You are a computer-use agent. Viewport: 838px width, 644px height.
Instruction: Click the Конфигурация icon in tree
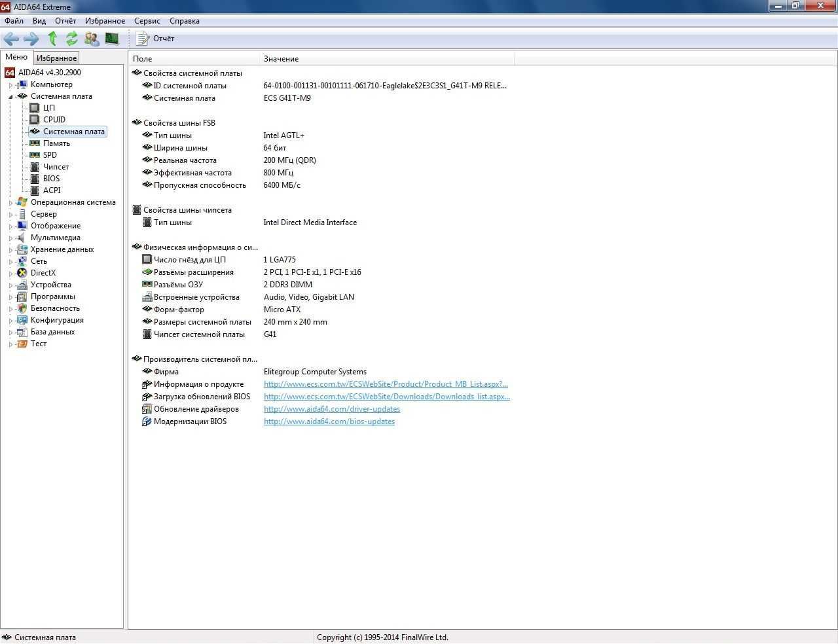tap(22, 320)
